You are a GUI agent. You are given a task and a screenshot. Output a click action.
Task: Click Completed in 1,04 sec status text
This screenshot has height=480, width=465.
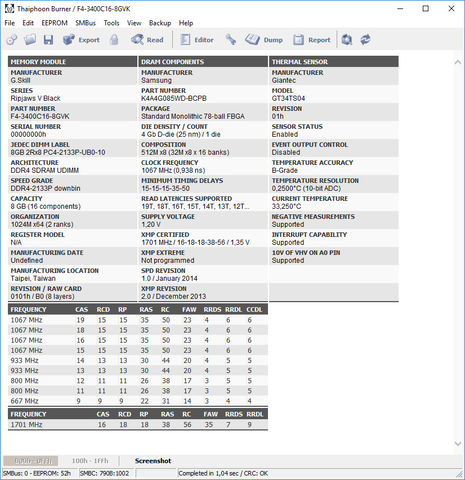tap(223, 473)
